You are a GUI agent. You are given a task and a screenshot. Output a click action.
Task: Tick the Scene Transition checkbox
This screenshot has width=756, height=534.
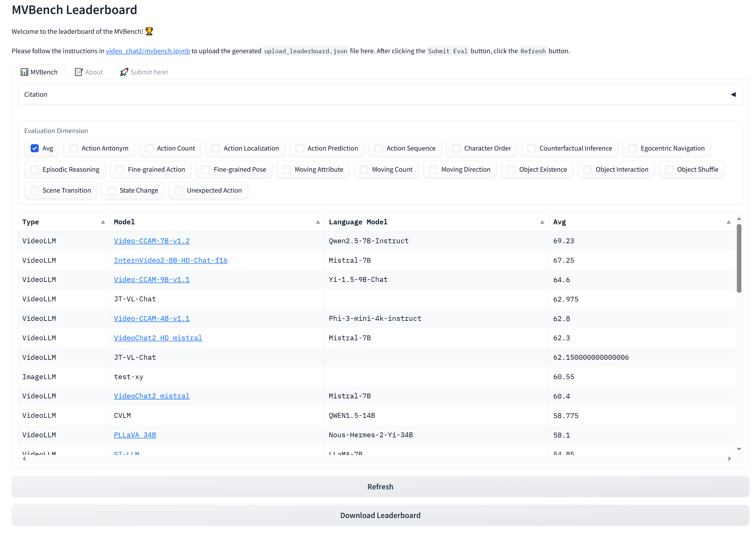tap(35, 191)
